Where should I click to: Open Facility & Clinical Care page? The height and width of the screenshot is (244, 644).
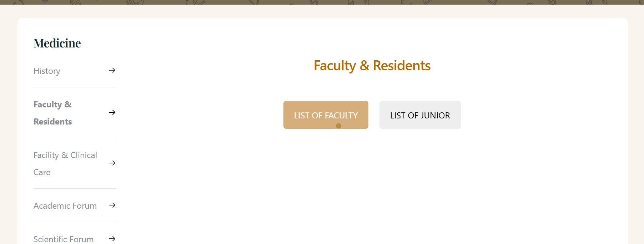pyautogui.click(x=65, y=163)
